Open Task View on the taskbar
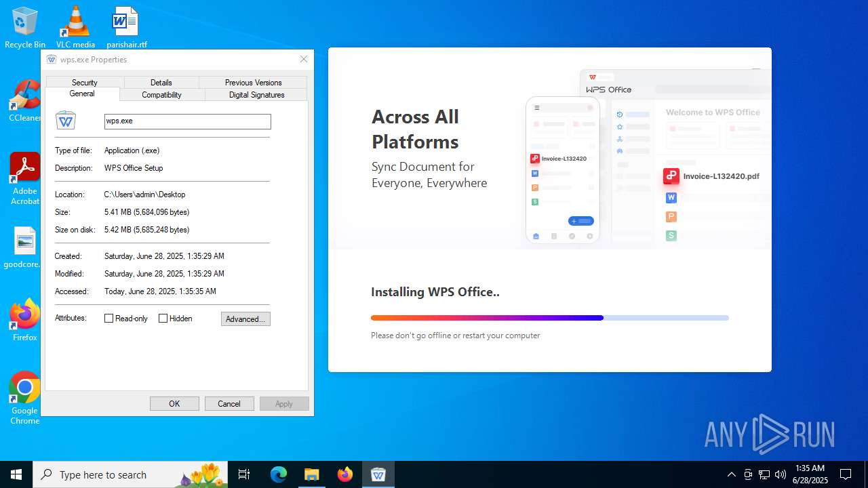868x488 pixels. click(244, 474)
